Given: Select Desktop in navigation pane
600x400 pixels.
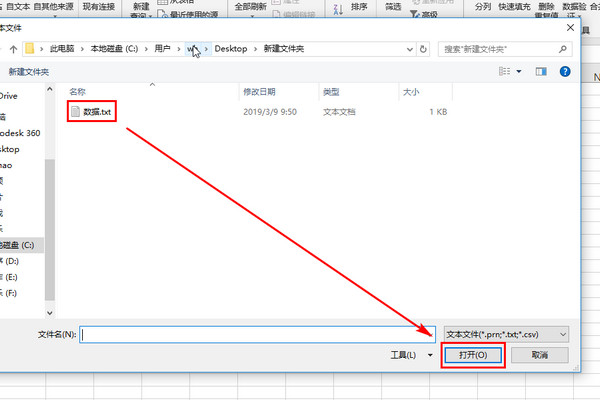Looking at the screenshot, I should tap(10, 149).
